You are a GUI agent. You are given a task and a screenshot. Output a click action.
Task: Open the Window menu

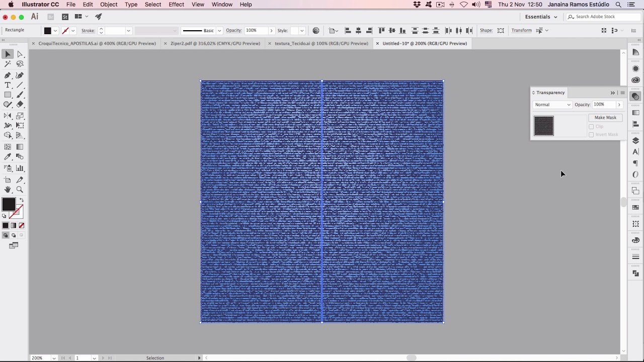pos(222,5)
